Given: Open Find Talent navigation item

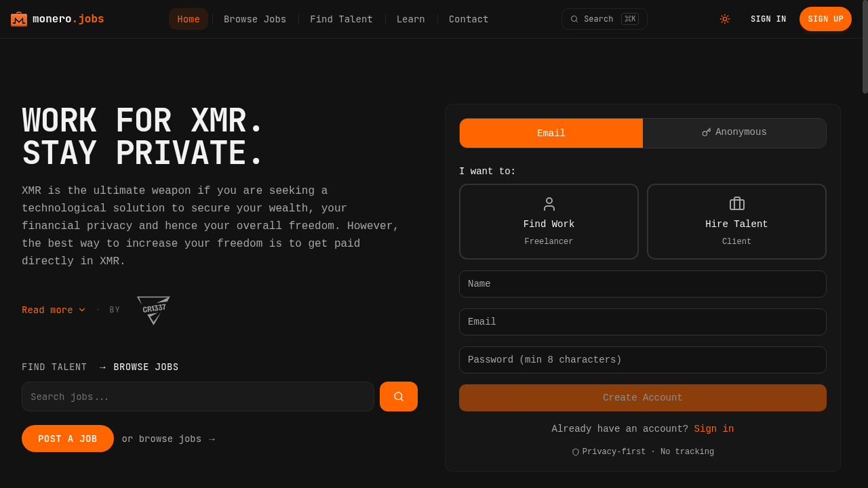Looking at the screenshot, I should (341, 19).
